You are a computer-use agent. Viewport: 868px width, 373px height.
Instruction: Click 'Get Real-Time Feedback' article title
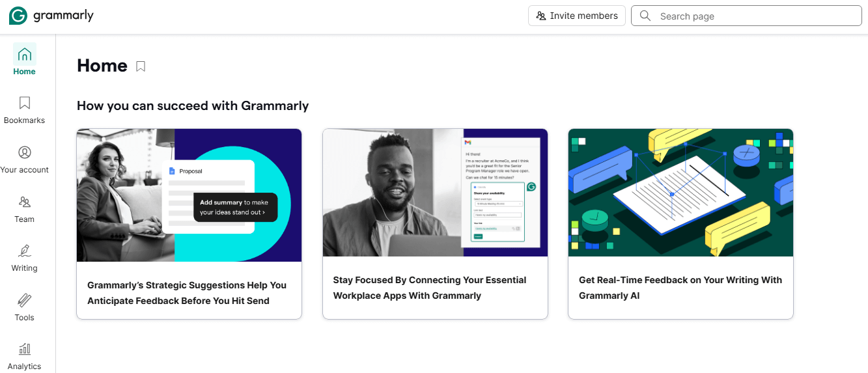pos(680,288)
